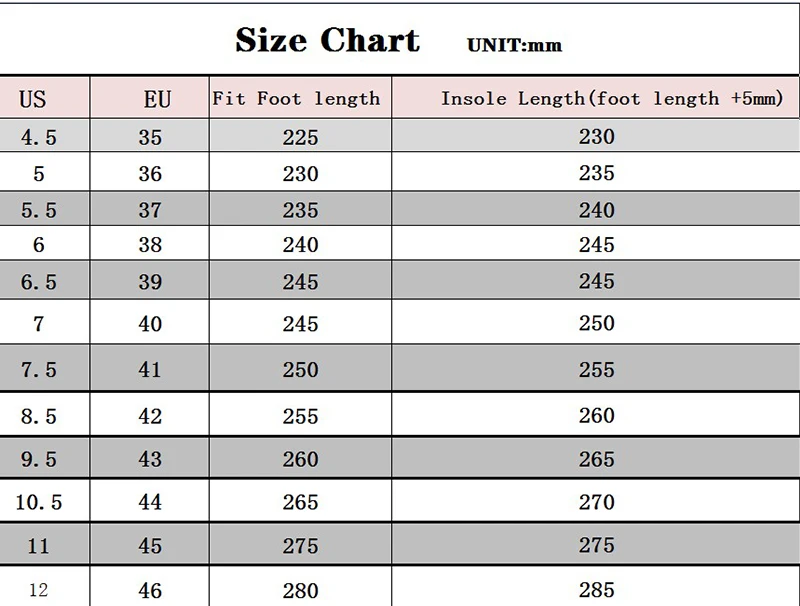Image resolution: width=800 pixels, height=606 pixels.
Task: Click the fit foot length 235 cell
Action: [301, 210]
